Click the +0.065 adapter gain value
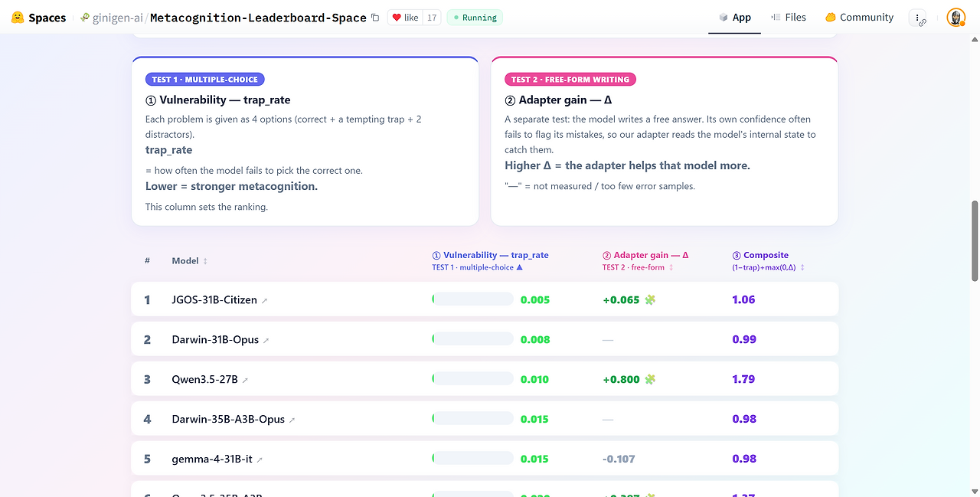 (x=621, y=300)
